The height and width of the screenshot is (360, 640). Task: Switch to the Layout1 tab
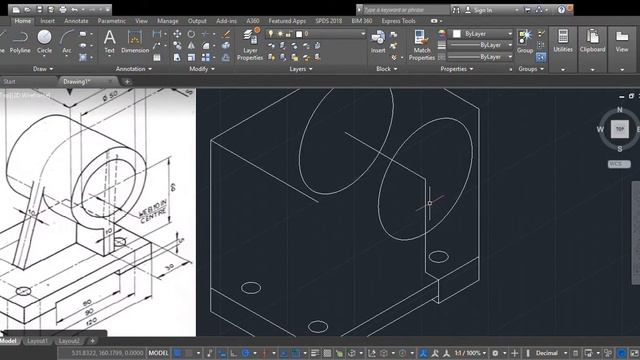pyautogui.click(x=37, y=341)
